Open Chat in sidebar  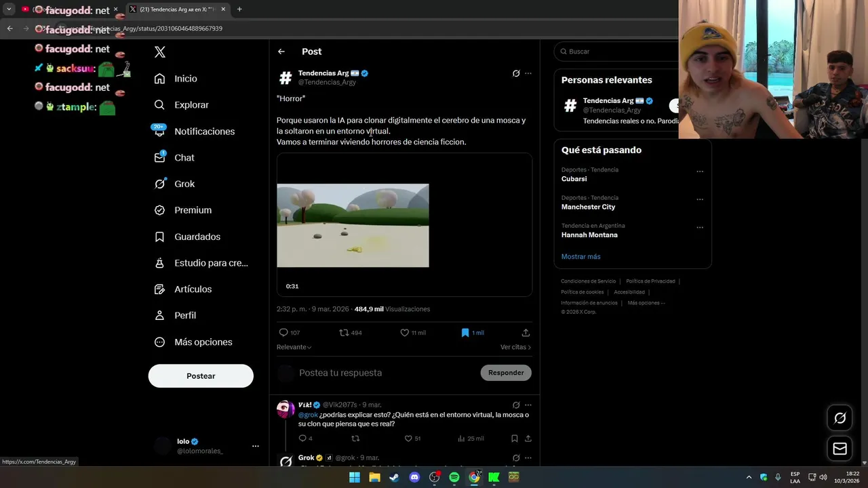coord(174,157)
